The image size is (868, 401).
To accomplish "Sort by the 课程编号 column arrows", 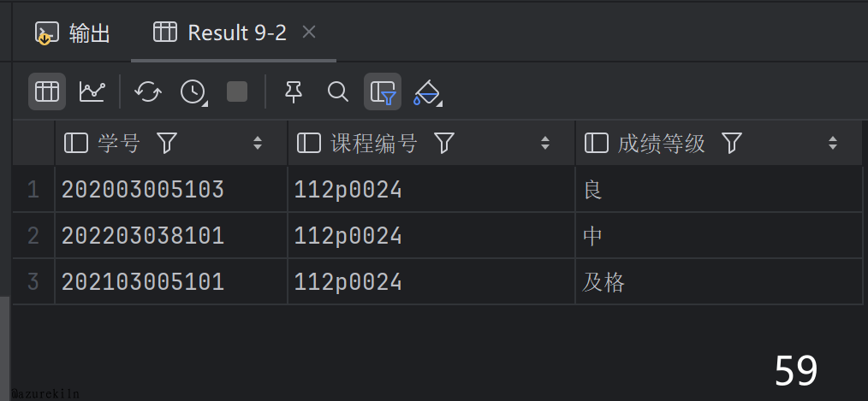I will tap(545, 144).
